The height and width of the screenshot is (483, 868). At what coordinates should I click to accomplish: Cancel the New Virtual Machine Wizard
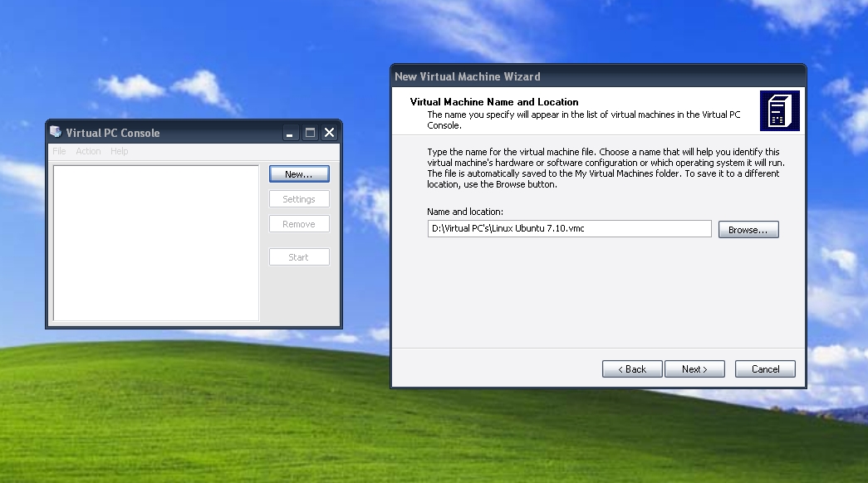[765, 369]
